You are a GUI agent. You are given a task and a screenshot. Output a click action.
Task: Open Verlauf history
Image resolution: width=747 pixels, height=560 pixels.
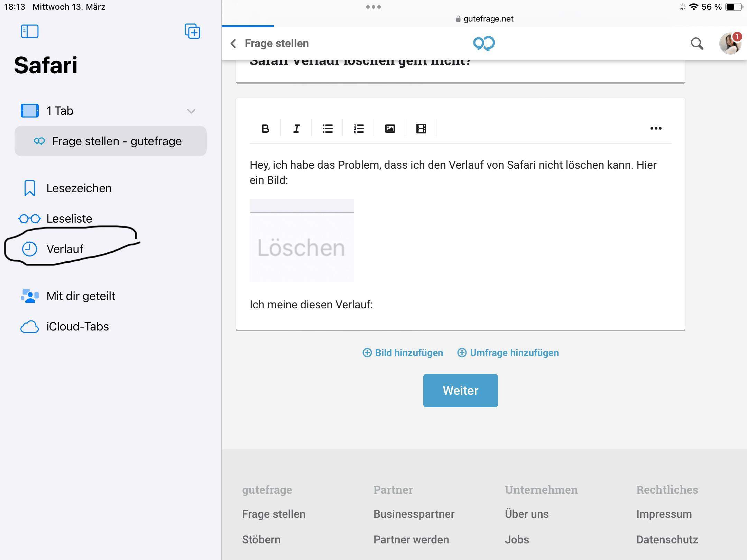[111, 249]
